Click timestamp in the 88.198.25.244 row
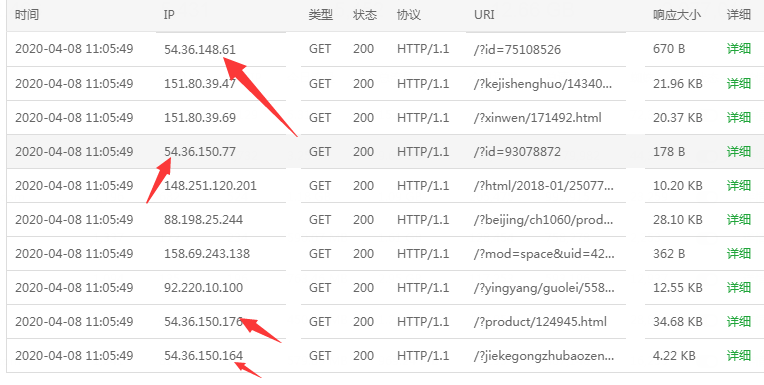Viewport: 764px width, 385px height. coord(74,220)
